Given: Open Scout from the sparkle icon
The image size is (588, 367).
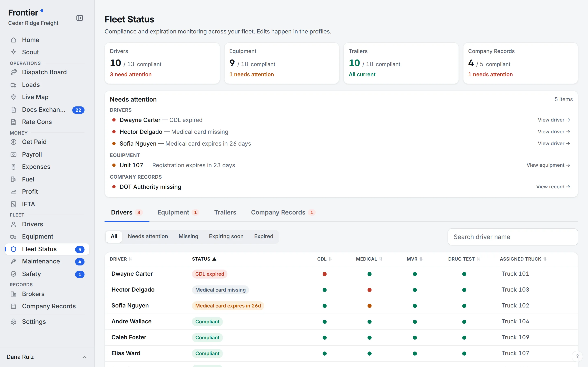Looking at the screenshot, I should pyautogui.click(x=14, y=52).
